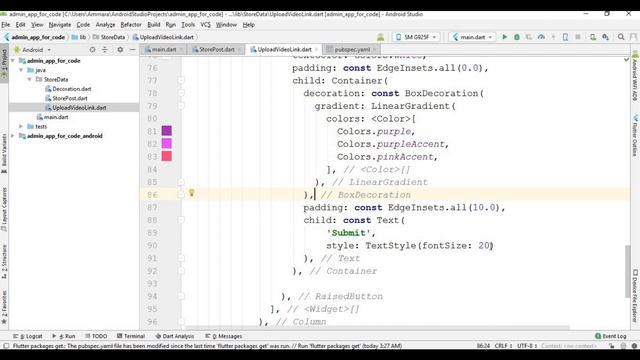Open the Terminal tool window
This screenshot has width=640, height=360.
tap(131, 336)
